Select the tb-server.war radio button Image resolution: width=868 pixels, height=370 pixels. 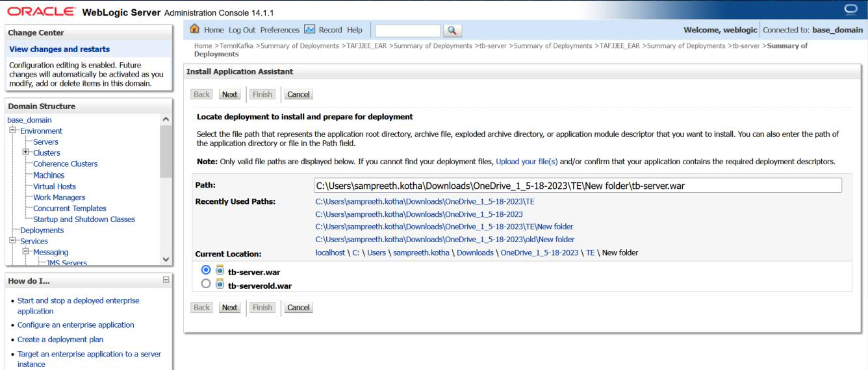pos(206,270)
